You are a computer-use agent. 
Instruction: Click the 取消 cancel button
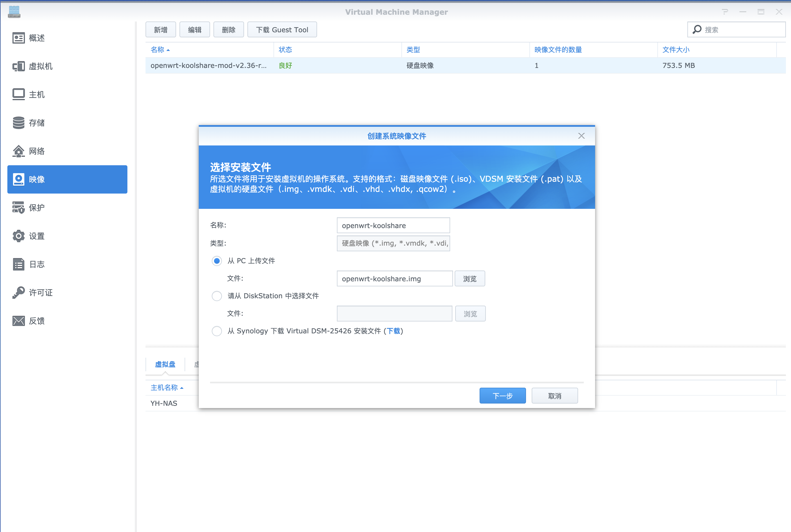(x=555, y=396)
